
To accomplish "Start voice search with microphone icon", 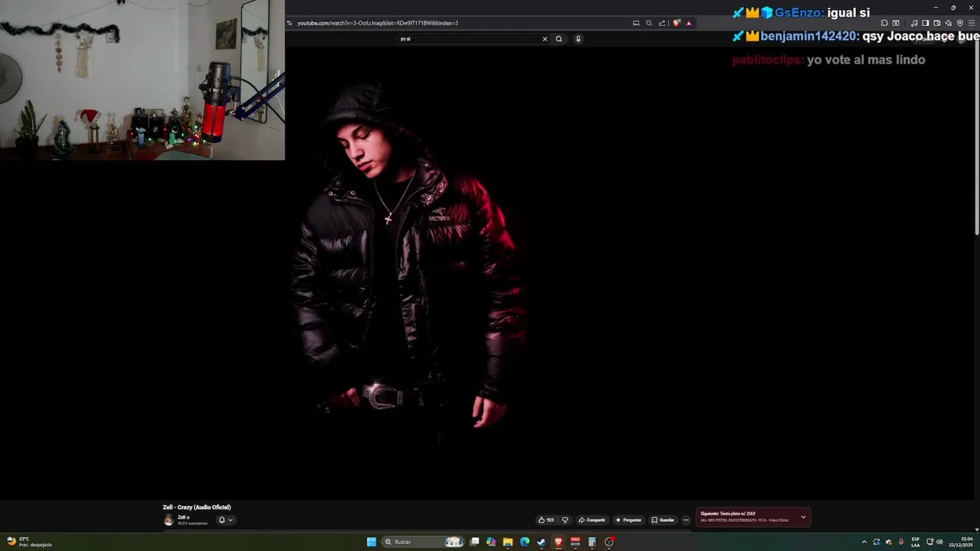I will pyautogui.click(x=578, y=39).
